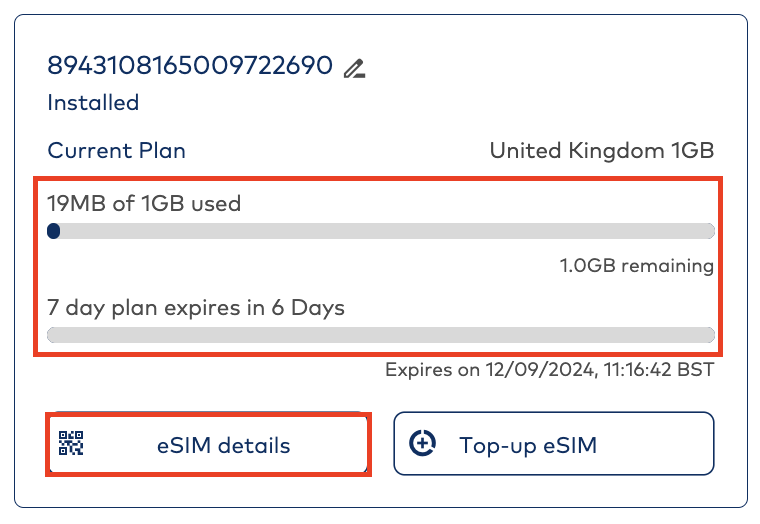
Task: Click the United Kingdom 1GB plan name
Action: [601, 152]
